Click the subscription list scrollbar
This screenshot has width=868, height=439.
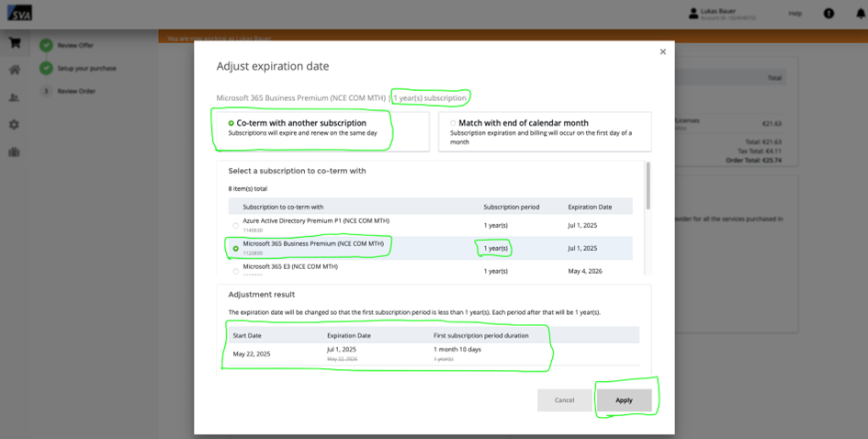coord(648,186)
